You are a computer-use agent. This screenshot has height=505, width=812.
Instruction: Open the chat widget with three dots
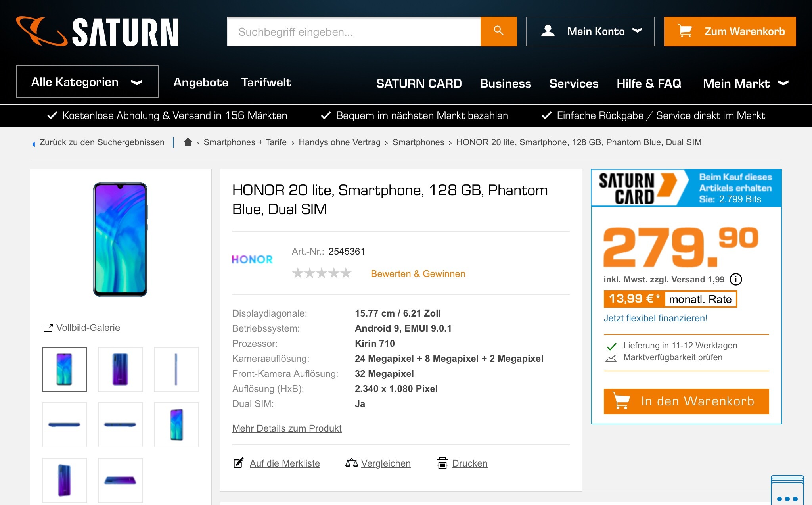click(787, 490)
